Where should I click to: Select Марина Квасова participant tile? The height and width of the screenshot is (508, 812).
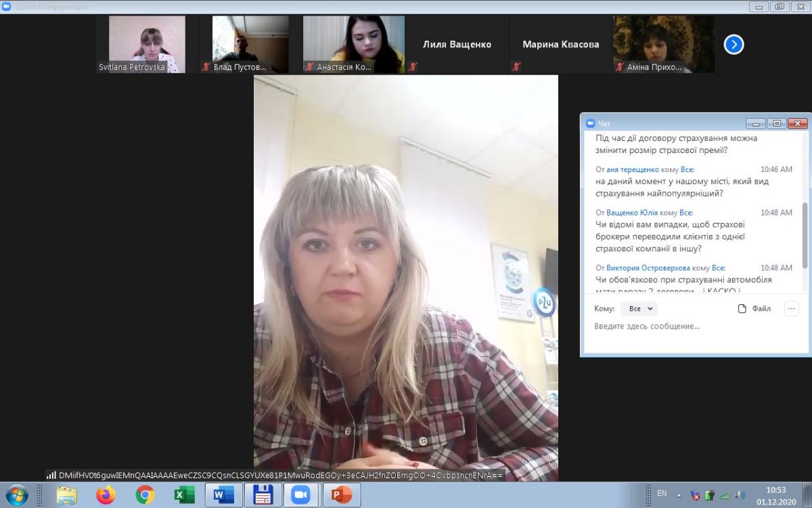561,44
